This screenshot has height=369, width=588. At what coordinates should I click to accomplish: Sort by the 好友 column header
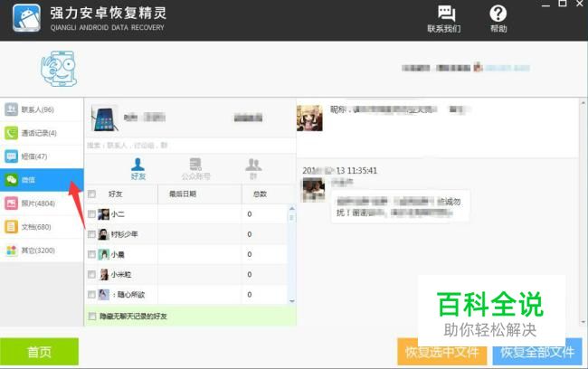(116, 194)
